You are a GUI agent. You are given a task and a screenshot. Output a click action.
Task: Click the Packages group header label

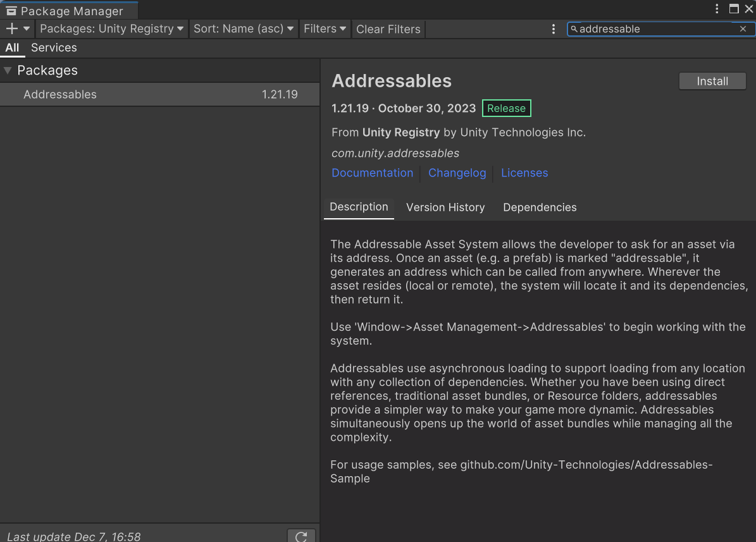(47, 70)
